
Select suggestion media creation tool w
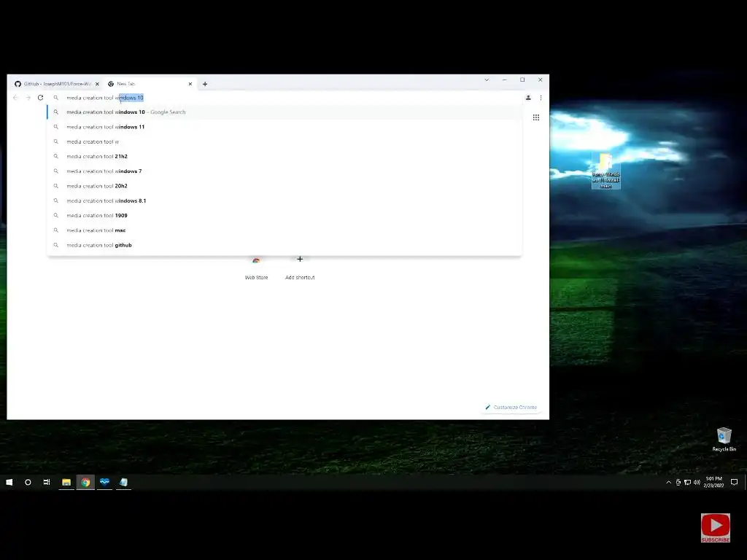click(285, 141)
